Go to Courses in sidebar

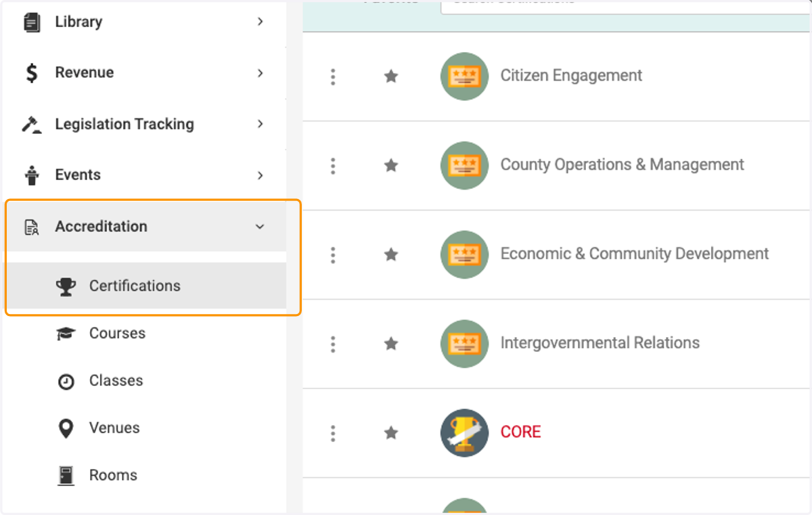tap(117, 333)
